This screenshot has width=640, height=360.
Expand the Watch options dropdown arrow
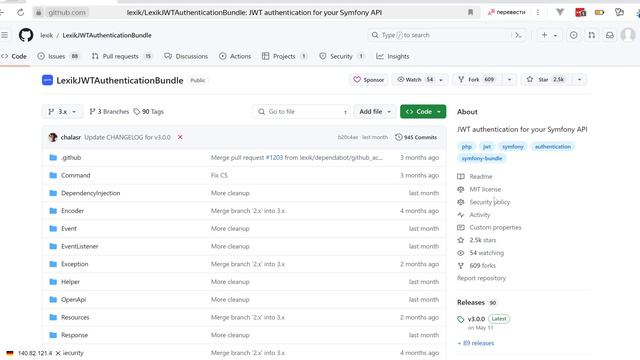(x=441, y=80)
